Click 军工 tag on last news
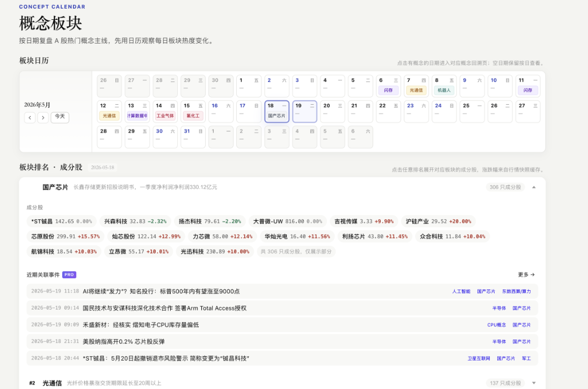This screenshot has width=588, height=389. coord(526,358)
